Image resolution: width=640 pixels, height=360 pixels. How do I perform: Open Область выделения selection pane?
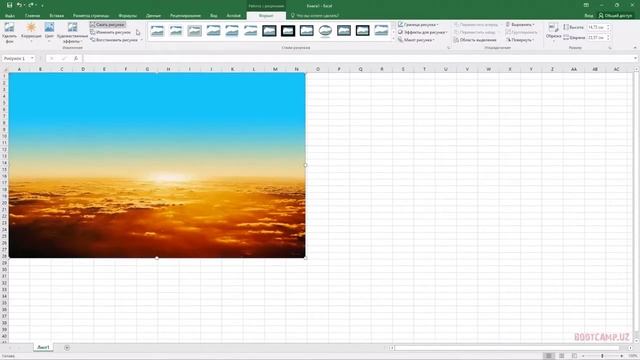click(475, 40)
